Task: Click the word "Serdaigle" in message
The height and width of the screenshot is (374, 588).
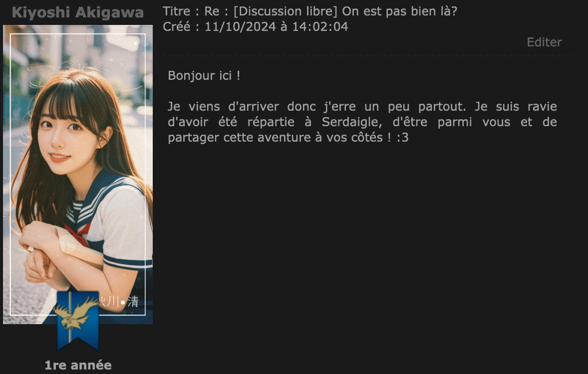Action: click(x=351, y=122)
